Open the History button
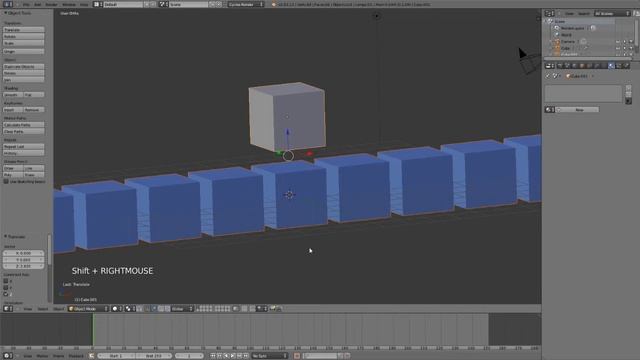Viewport: 640px width, 360px height. pyautogui.click(x=24, y=153)
